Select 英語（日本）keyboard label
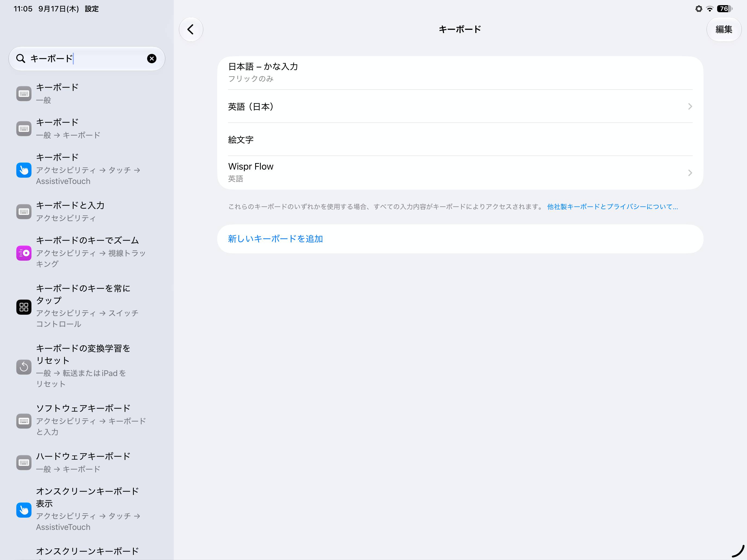 coord(251,107)
